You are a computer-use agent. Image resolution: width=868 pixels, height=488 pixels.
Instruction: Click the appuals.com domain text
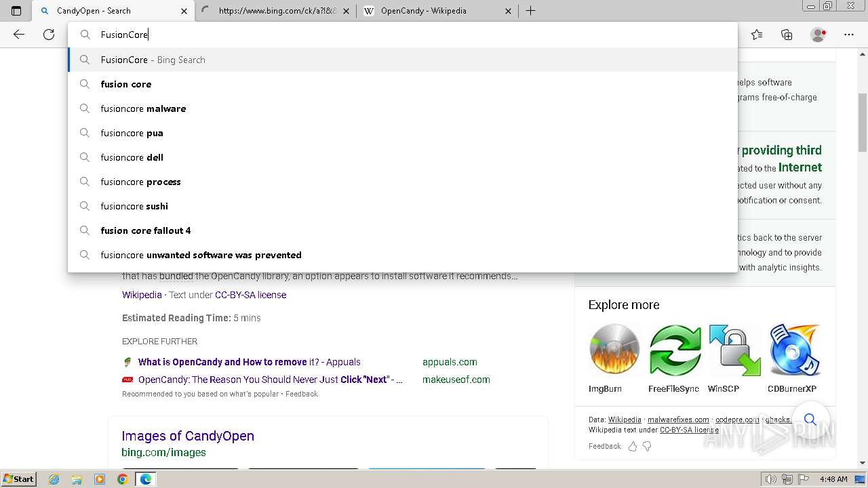(450, 362)
